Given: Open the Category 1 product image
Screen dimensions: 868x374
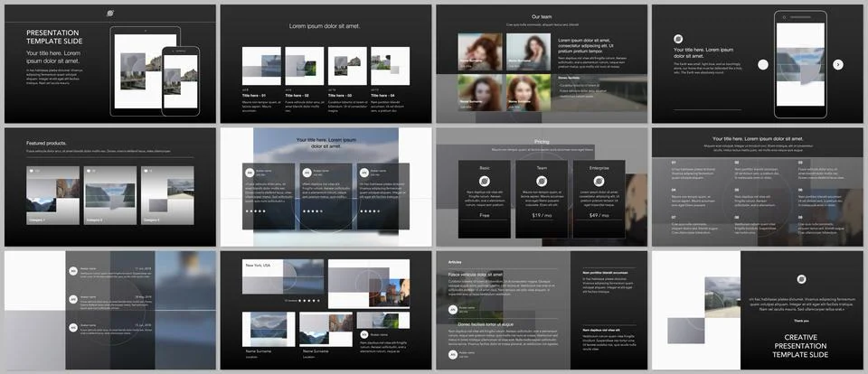Looking at the screenshot, I should (52, 195).
